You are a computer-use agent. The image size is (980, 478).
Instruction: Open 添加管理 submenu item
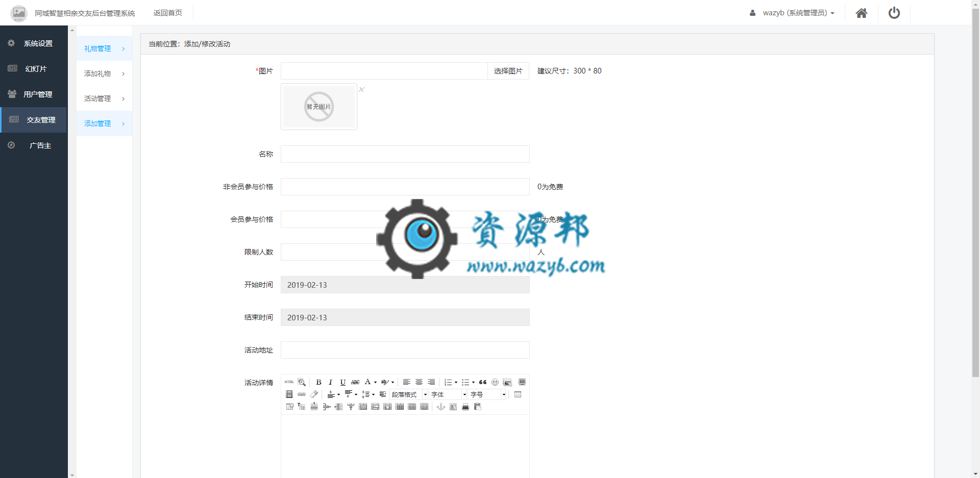tap(104, 123)
